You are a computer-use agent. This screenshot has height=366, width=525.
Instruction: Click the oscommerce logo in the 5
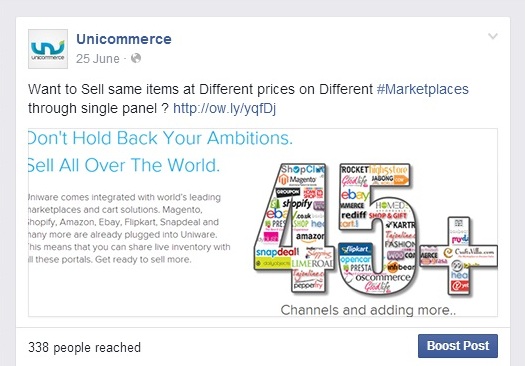pyautogui.click(x=382, y=278)
